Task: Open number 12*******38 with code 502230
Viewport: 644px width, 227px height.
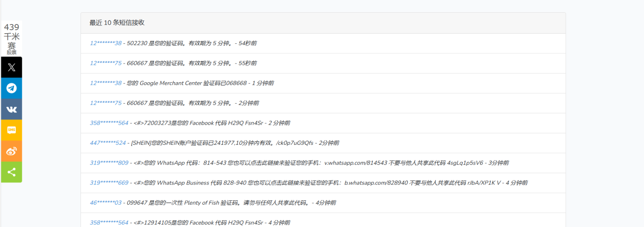Action: [x=106, y=43]
